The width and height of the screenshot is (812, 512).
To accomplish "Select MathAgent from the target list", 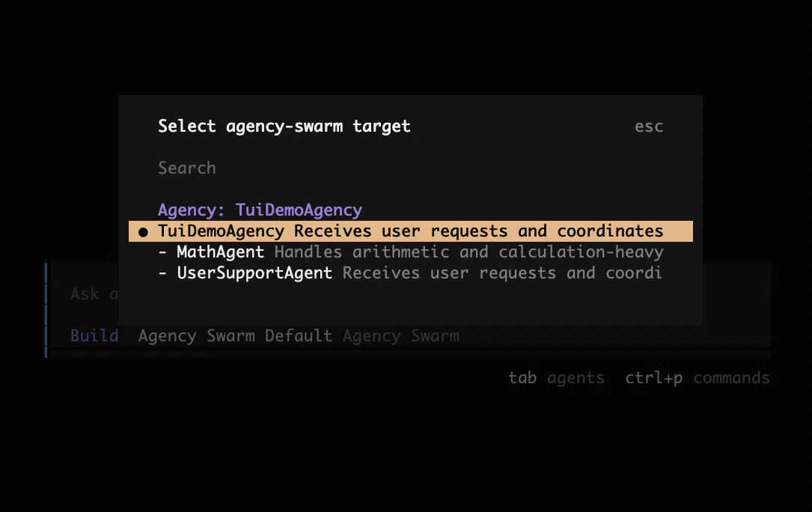I will tap(220, 252).
